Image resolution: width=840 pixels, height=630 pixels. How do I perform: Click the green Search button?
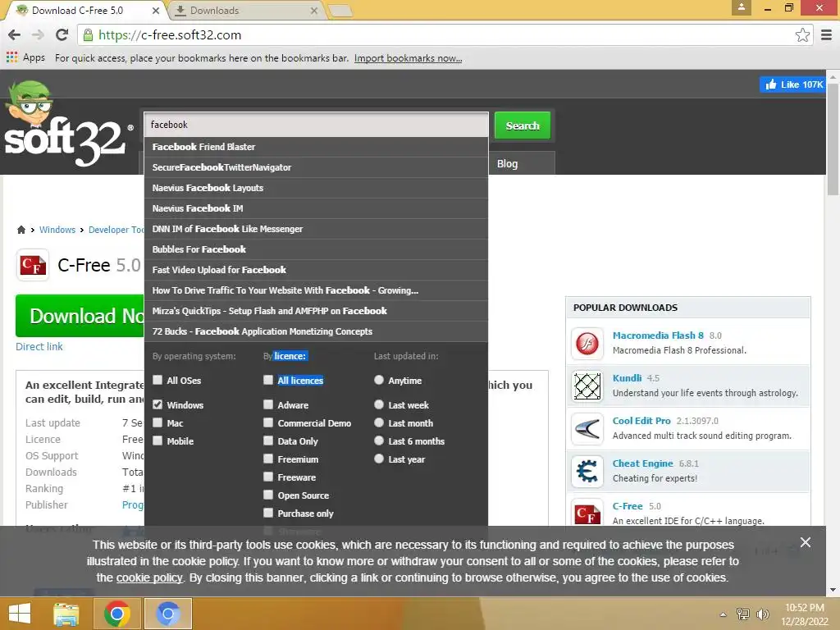523,126
